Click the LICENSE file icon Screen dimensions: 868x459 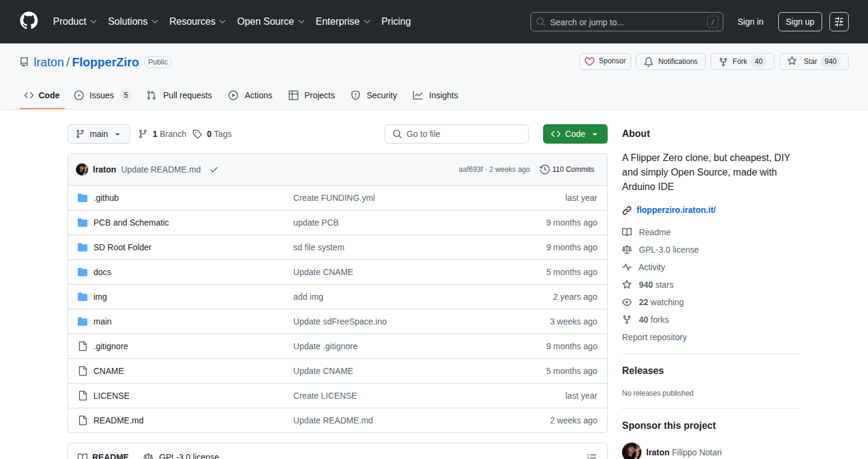[x=83, y=396]
